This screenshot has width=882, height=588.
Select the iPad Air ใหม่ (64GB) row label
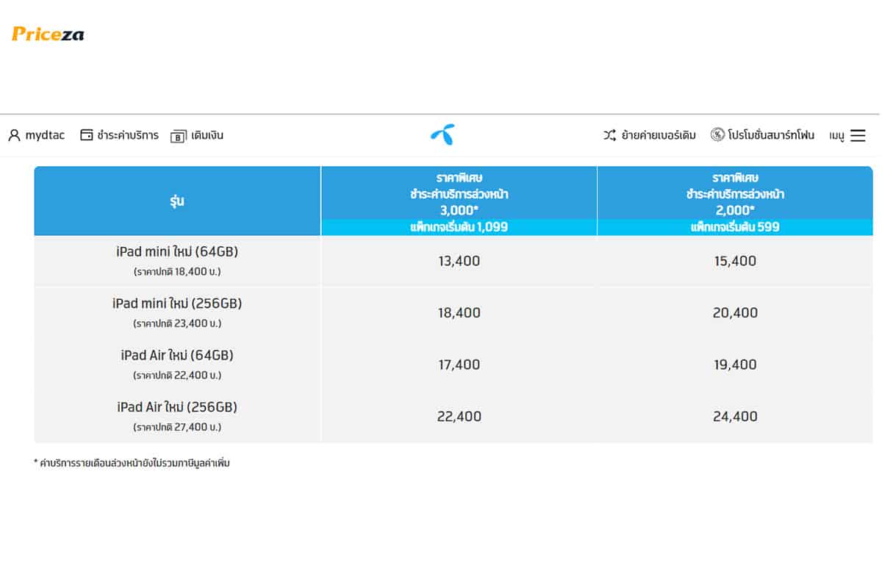tap(177, 355)
